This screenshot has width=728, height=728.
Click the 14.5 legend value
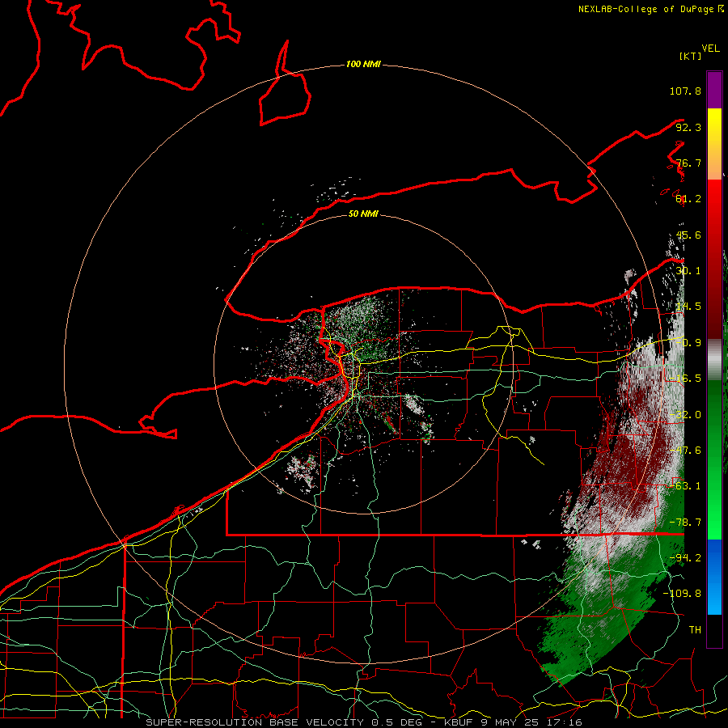click(688, 307)
